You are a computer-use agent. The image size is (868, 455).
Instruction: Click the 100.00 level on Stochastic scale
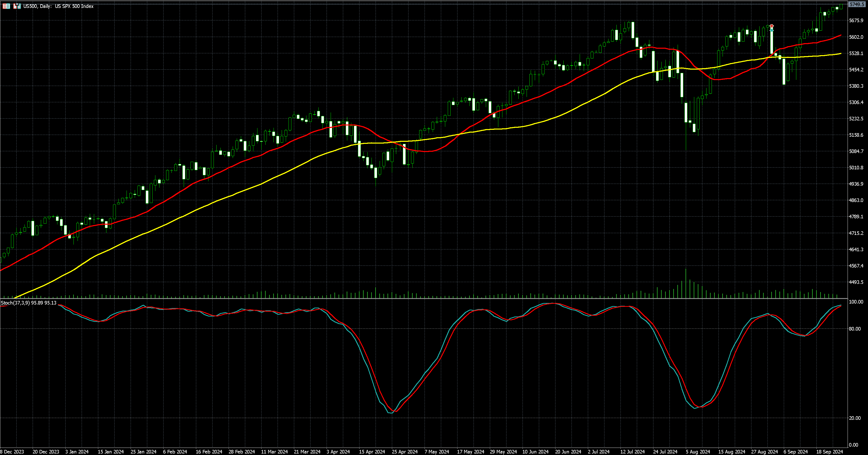point(856,302)
